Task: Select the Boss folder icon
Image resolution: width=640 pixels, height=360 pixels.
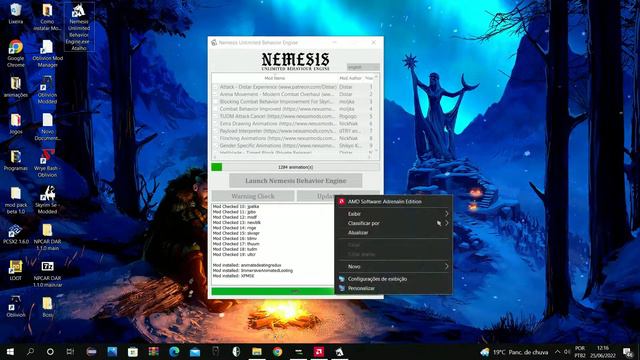Action: (x=47, y=307)
